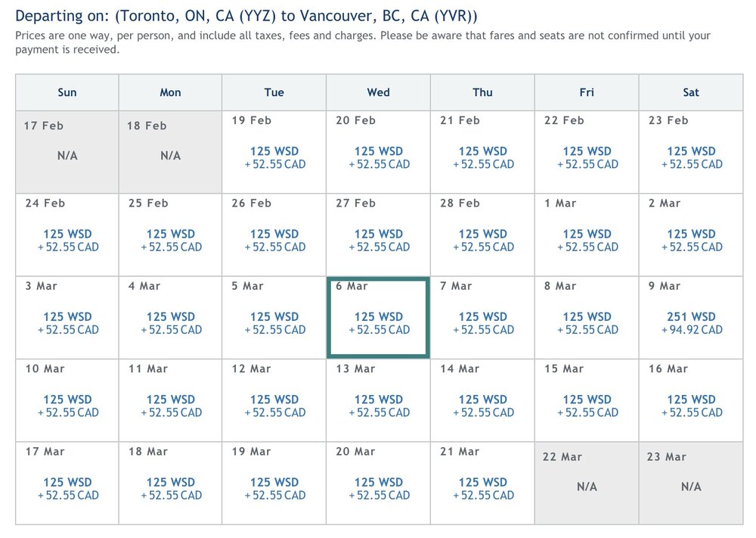Select the 28 Feb departure date
Screen dimensions: 756x538
pos(483,240)
